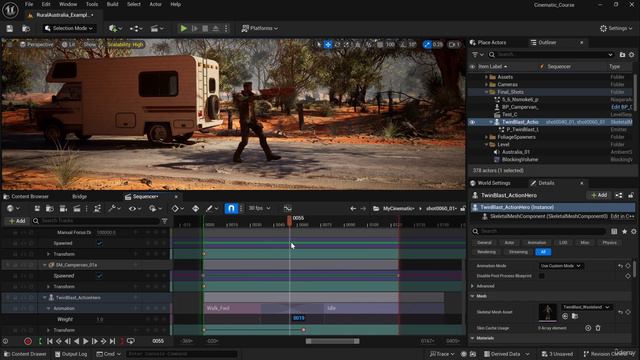Delete Skin Cache Usage array elements
The height and width of the screenshot is (360, 640).
598,328
